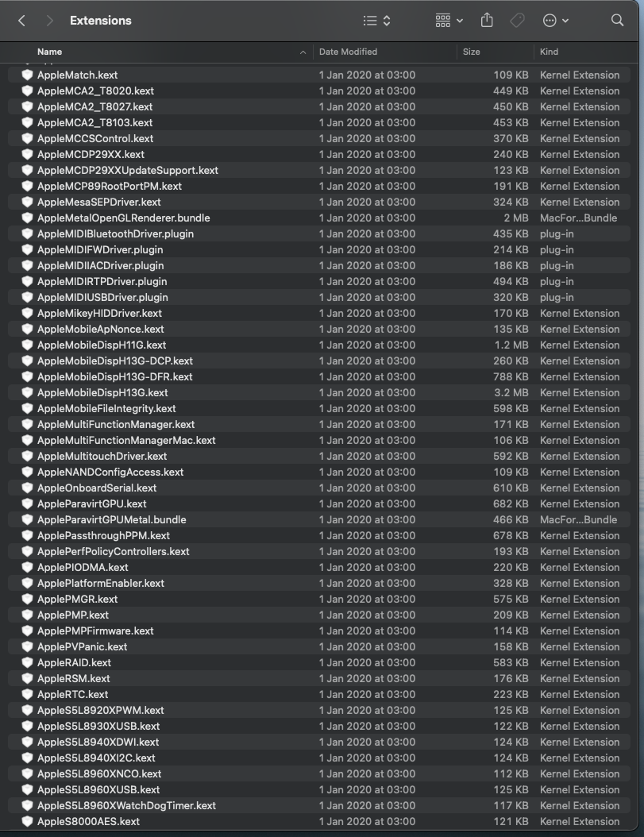
Task: Select the AppleMCA2_T8027.kext file name
Action: tap(95, 106)
